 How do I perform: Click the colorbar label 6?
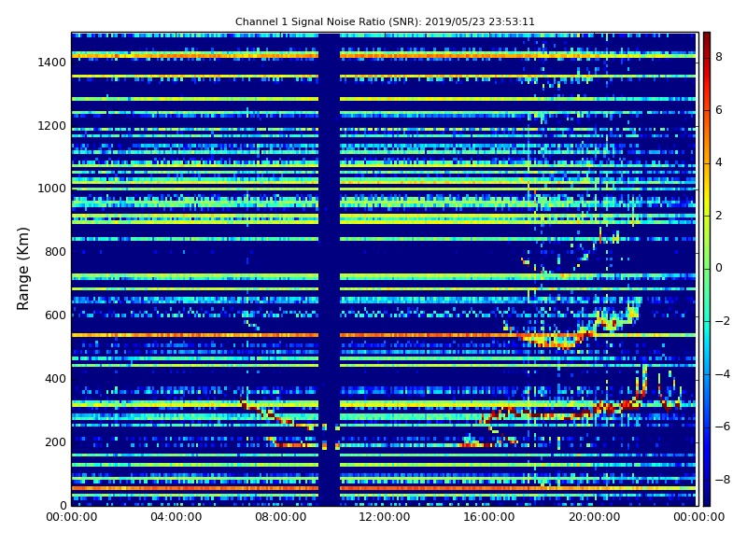(719, 110)
